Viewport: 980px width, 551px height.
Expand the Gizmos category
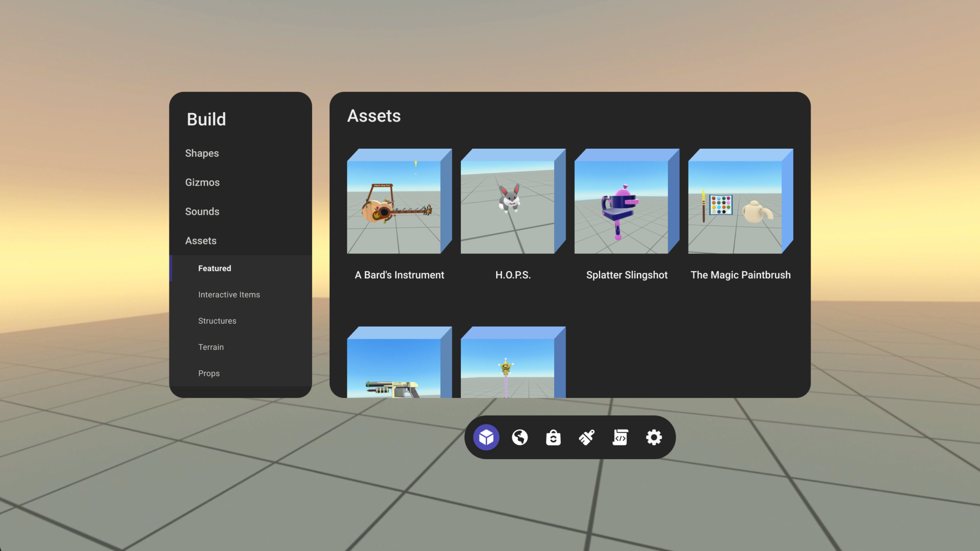202,182
